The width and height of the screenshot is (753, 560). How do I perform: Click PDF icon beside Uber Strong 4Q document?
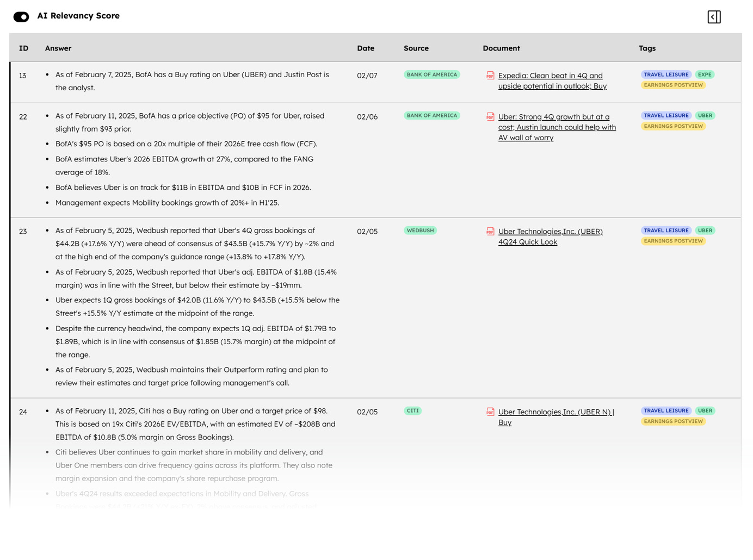[x=490, y=116]
